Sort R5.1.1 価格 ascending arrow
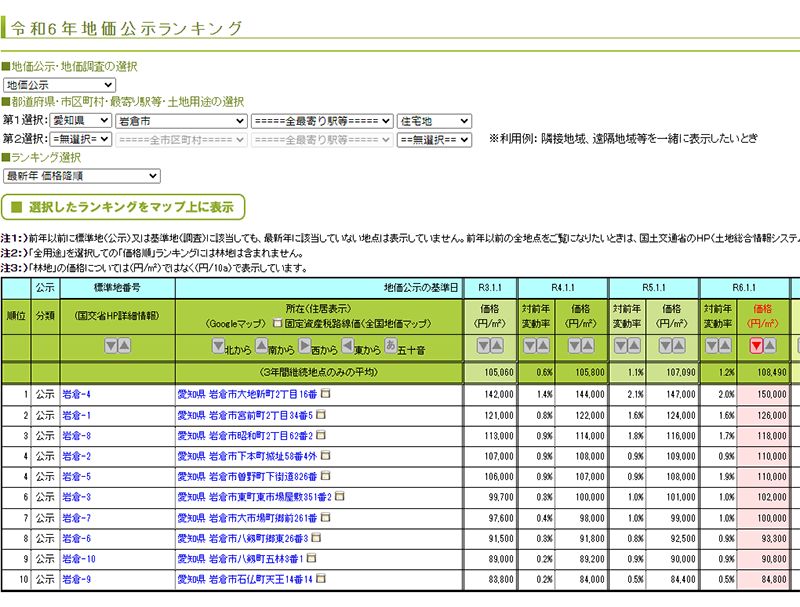Viewport: 800px width, 607px height. (x=679, y=346)
